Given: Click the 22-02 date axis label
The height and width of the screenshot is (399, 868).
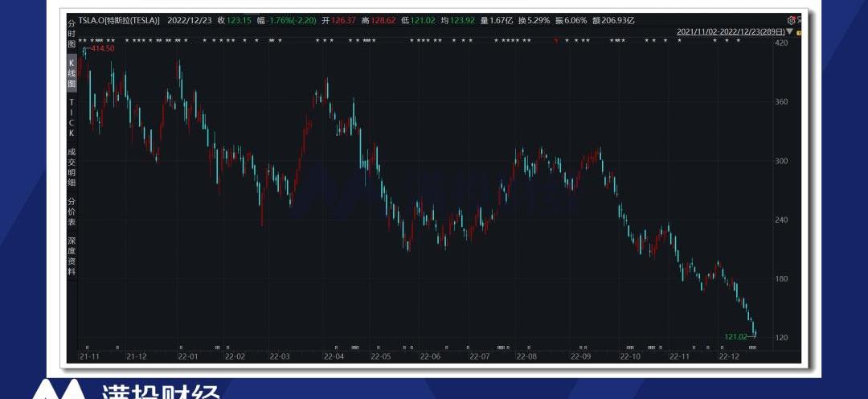Looking at the screenshot, I should click(235, 356).
